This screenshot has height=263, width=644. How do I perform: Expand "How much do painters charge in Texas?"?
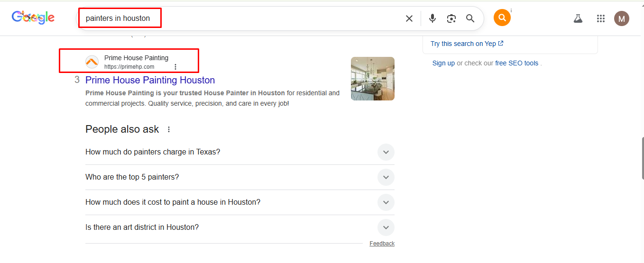(x=386, y=152)
